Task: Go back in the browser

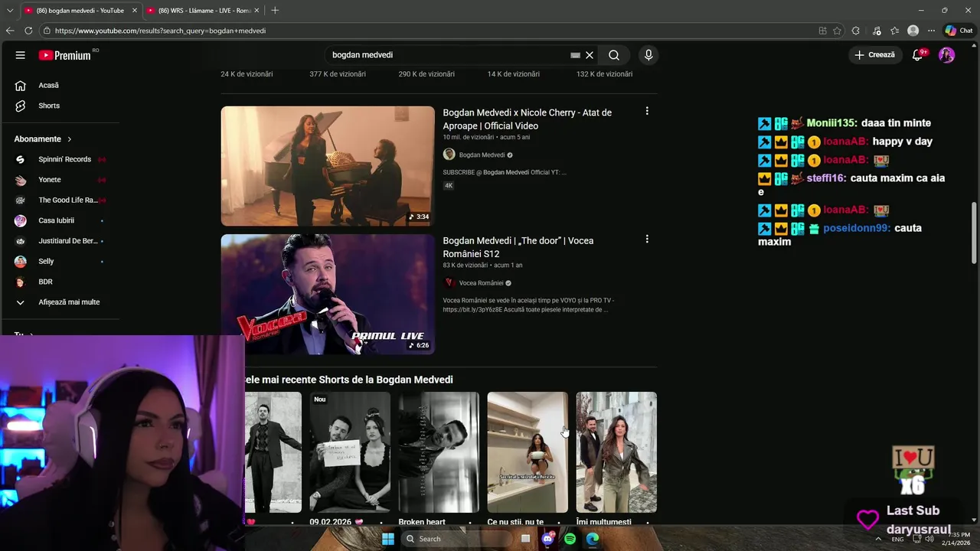Action: coord(10,31)
